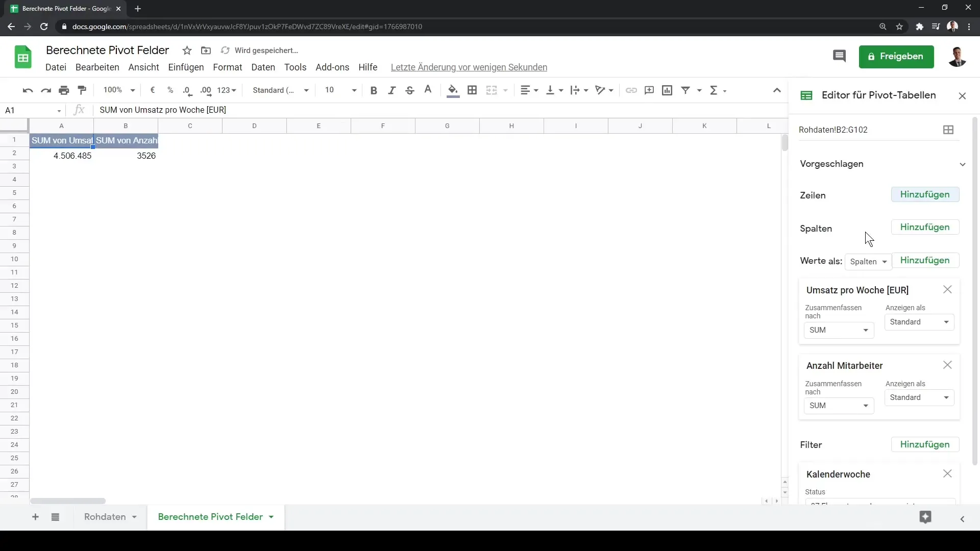Open fill color picker
Screen dimensions: 980x551
(453, 90)
